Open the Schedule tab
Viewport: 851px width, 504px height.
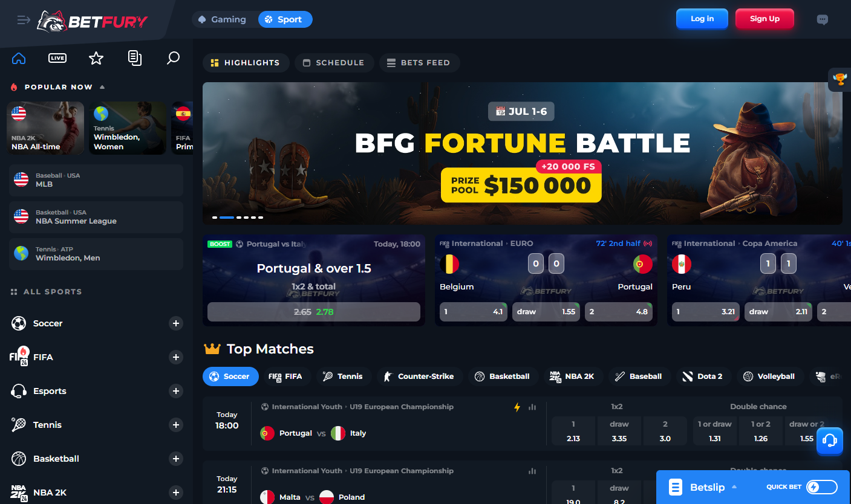pos(333,62)
